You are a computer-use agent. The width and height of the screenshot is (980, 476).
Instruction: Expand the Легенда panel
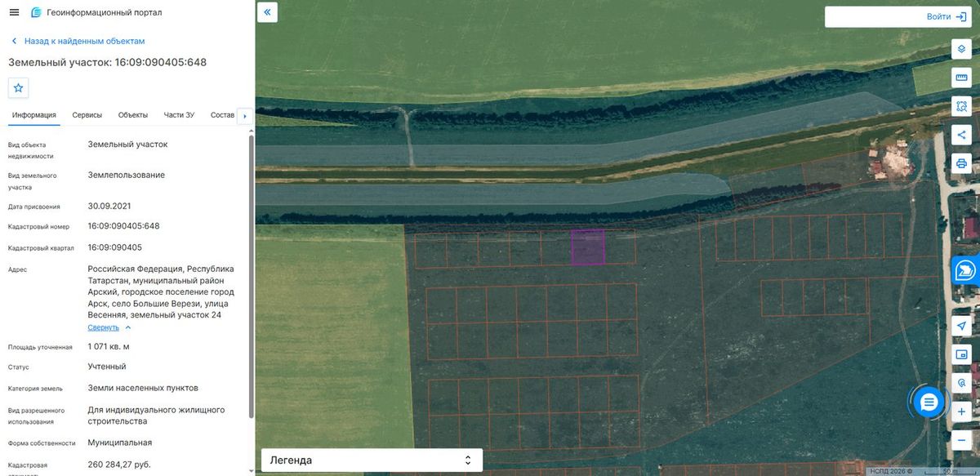tap(372, 460)
